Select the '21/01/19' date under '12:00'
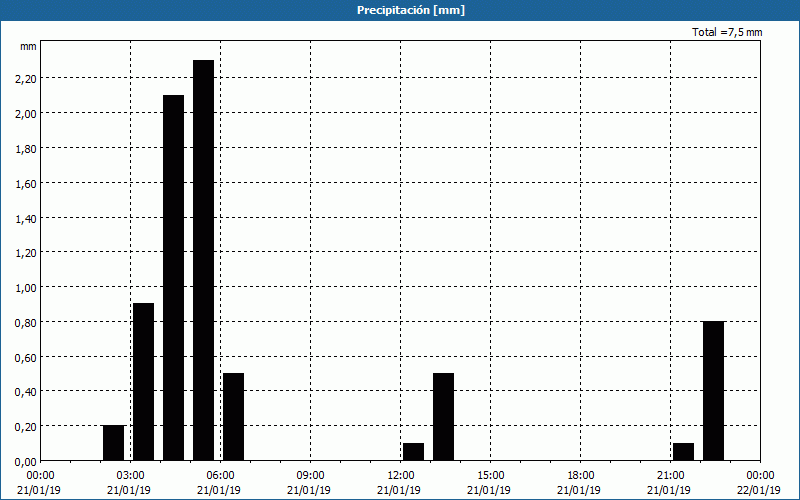Viewport: 800px width, 500px height. [399, 490]
